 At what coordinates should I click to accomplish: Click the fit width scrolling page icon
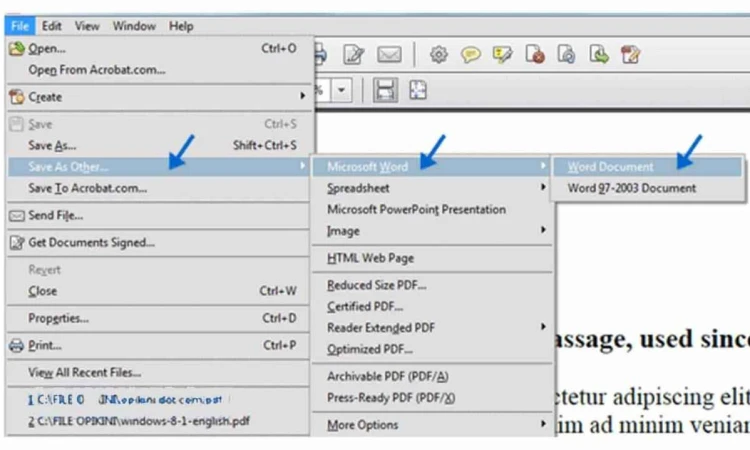[386, 90]
